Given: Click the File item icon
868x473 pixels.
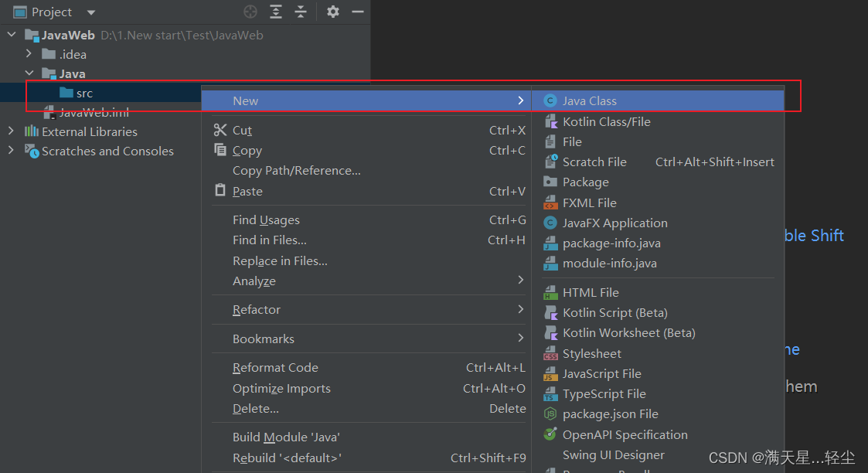Looking at the screenshot, I should [x=550, y=141].
